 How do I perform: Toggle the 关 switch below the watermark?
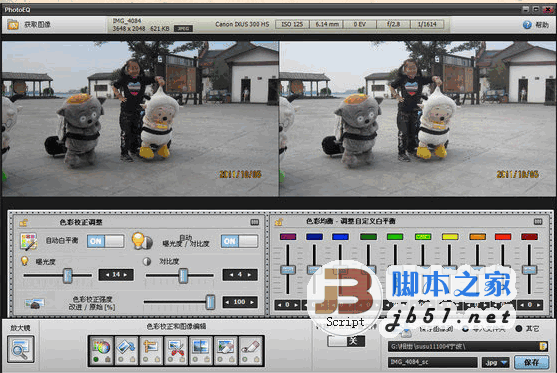346,341
